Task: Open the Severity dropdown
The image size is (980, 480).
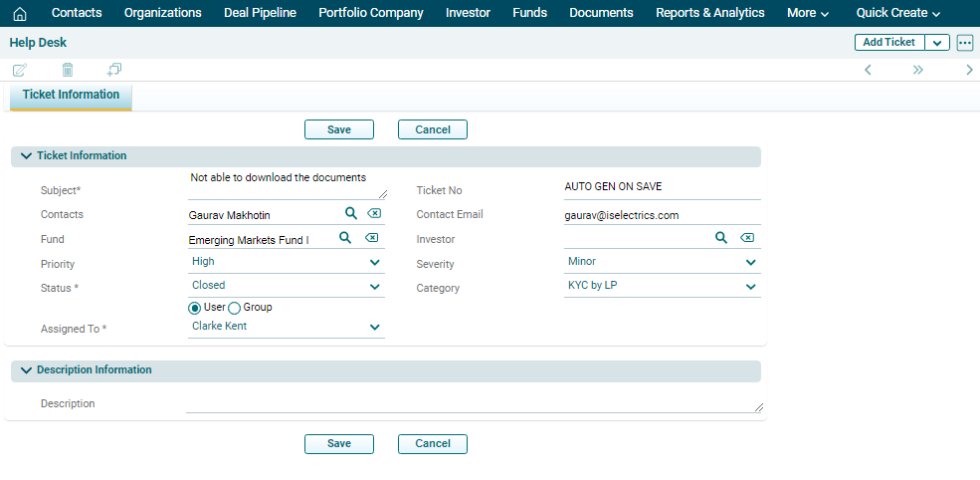Action: pyautogui.click(x=750, y=263)
